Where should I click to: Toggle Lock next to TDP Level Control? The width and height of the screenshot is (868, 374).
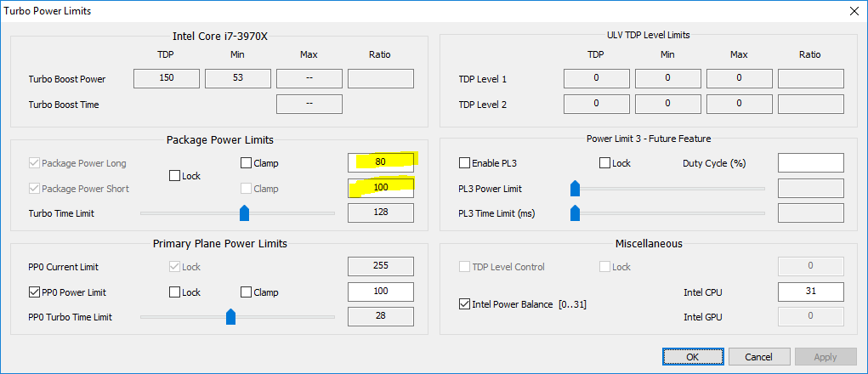point(604,267)
